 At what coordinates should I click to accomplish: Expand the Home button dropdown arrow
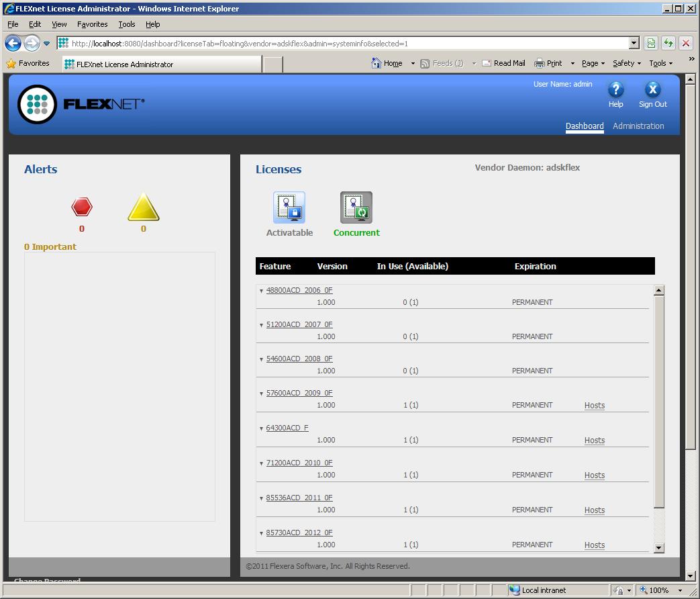(x=413, y=63)
